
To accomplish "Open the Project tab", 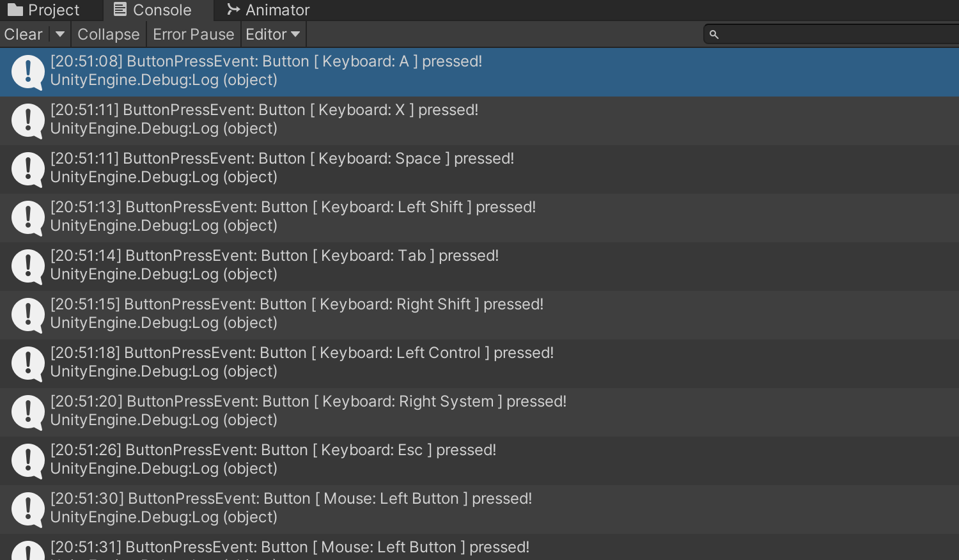I will click(x=43, y=10).
